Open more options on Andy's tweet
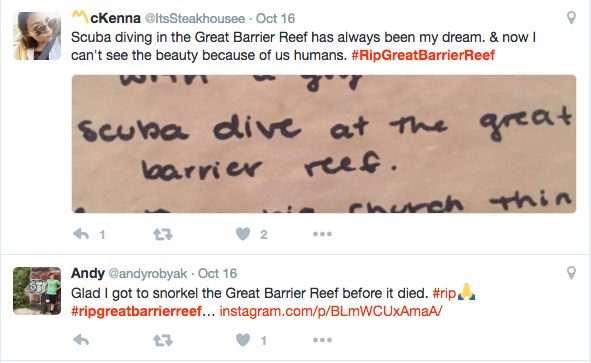This screenshot has width=591, height=363. pos(322,340)
